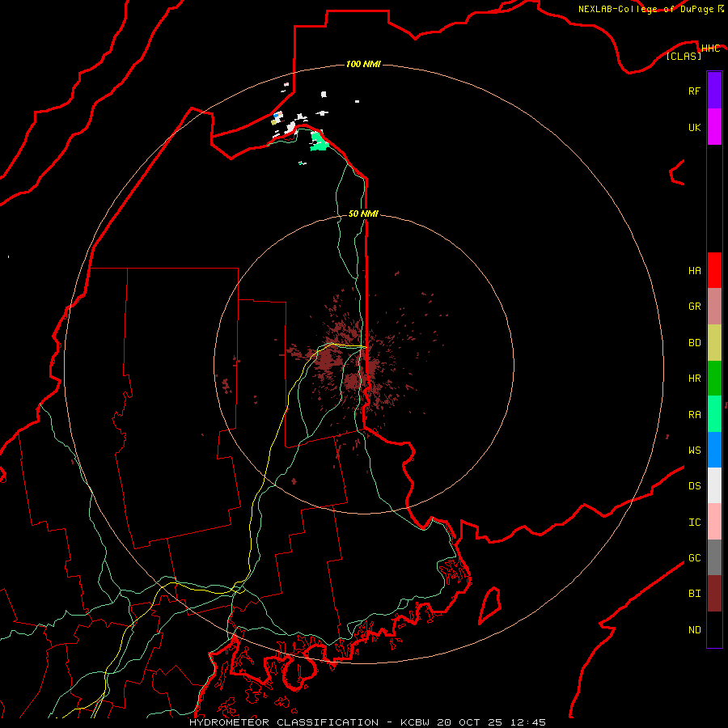Click the GR legend label
Viewport: 728px width, 728px height.
click(x=694, y=307)
